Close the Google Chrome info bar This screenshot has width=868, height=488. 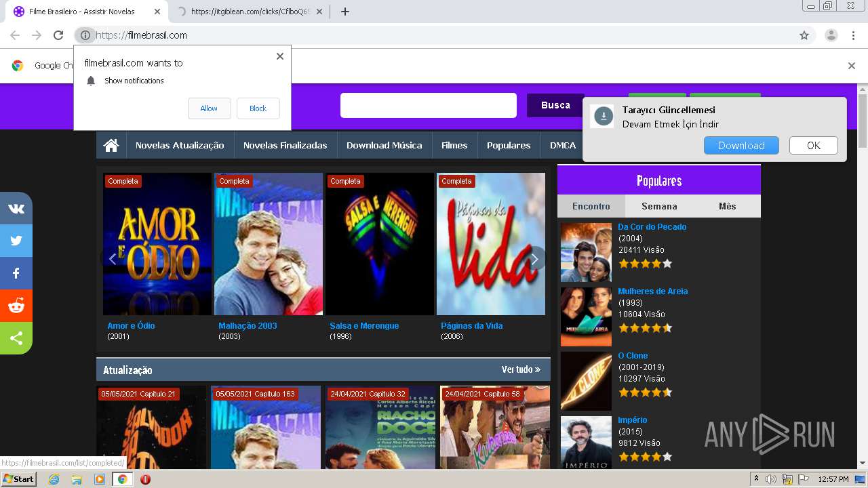[852, 66]
